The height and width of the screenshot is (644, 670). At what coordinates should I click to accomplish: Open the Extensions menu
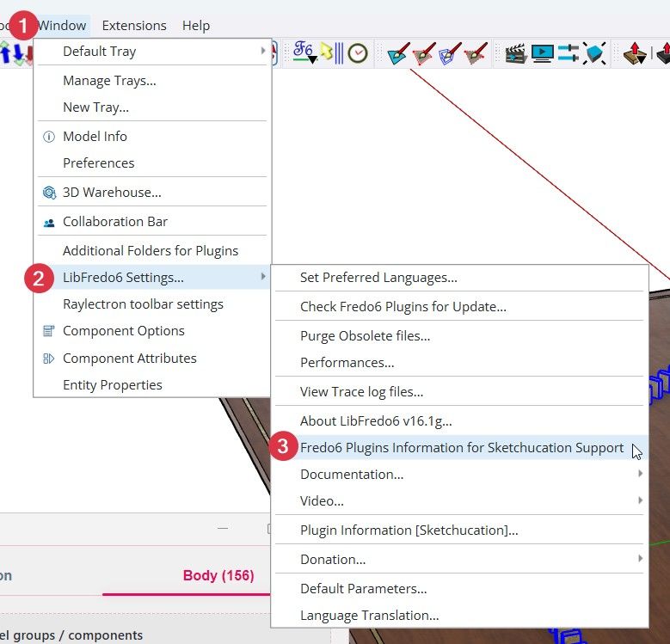pos(134,26)
